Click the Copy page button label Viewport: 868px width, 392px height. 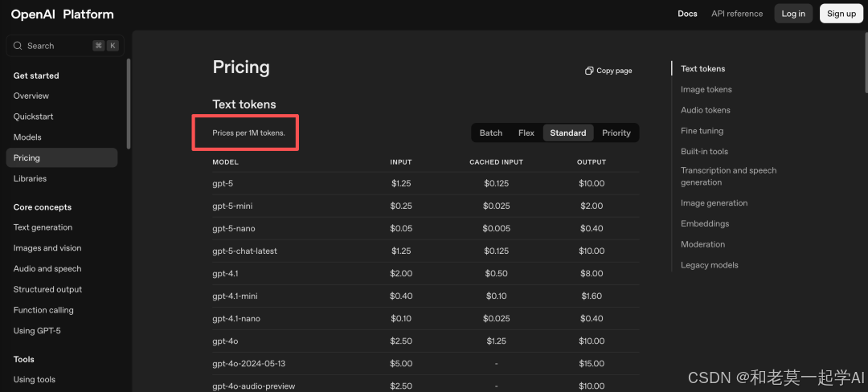[x=615, y=71]
